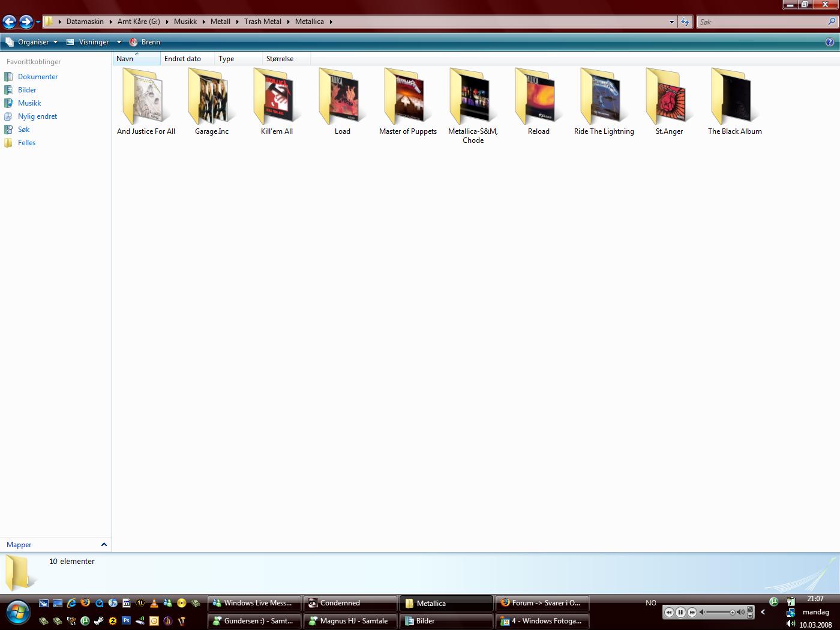
Task: Click the Refresh button beside the address bar
Action: pos(685,22)
